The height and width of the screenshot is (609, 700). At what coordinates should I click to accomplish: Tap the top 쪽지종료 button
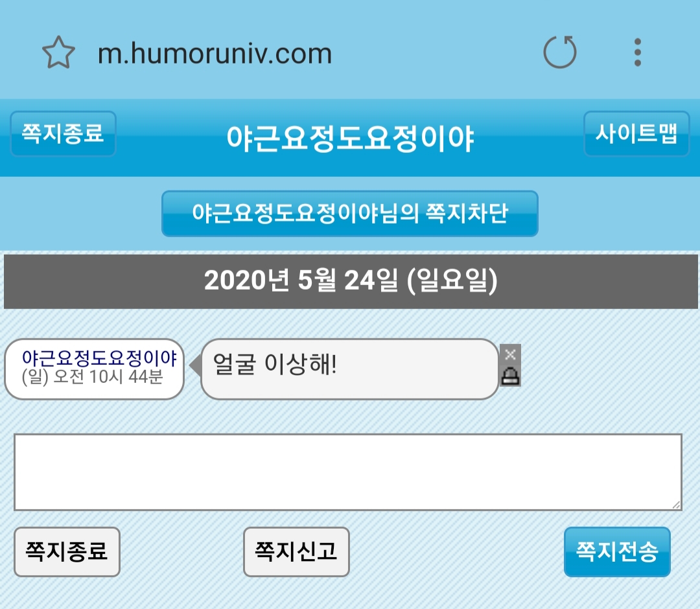tap(63, 133)
